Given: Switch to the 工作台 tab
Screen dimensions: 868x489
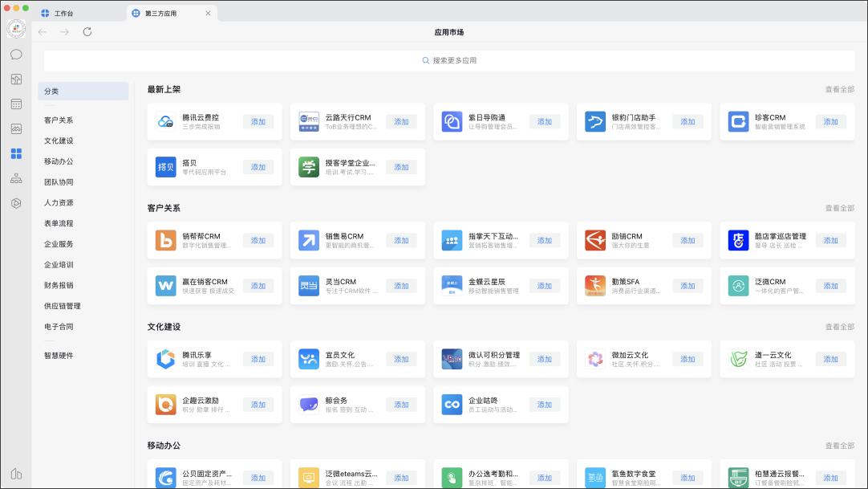Looking at the screenshot, I should (63, 13).
